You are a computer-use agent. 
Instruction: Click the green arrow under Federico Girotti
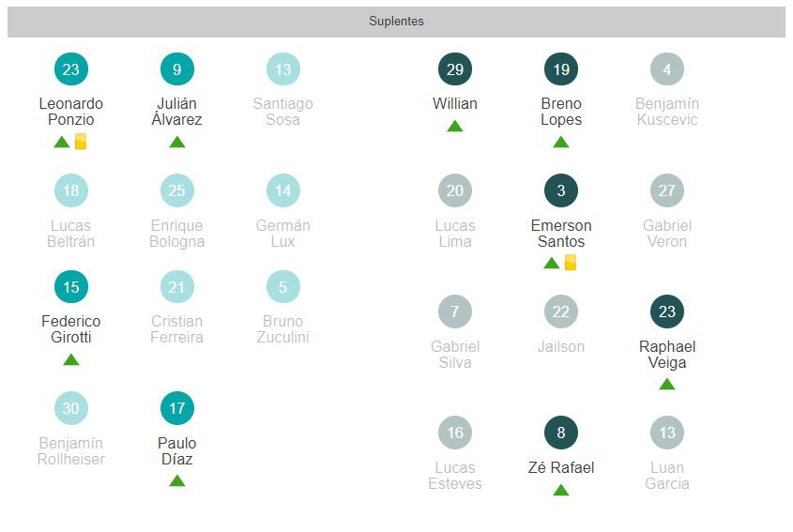[x=71, y=359]
